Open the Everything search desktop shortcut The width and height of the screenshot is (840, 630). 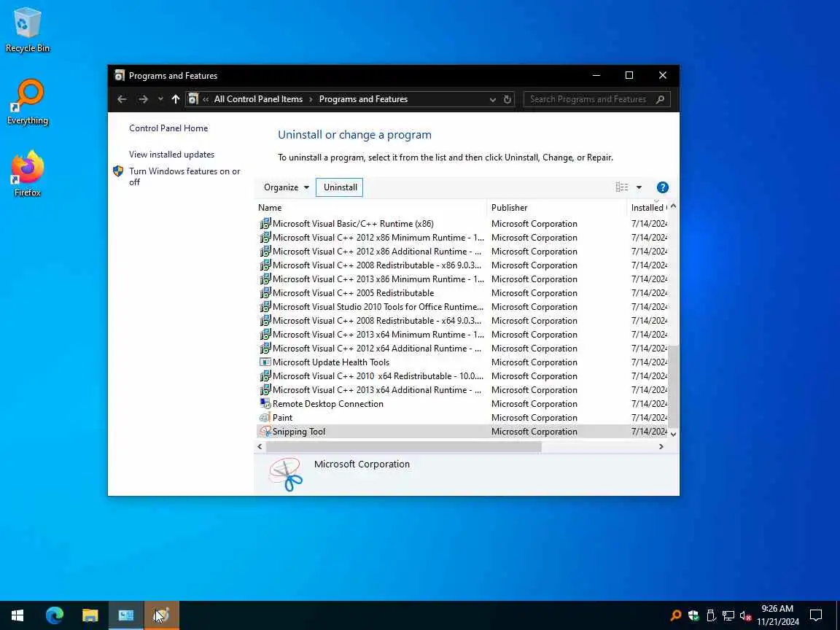coord(27,102)
